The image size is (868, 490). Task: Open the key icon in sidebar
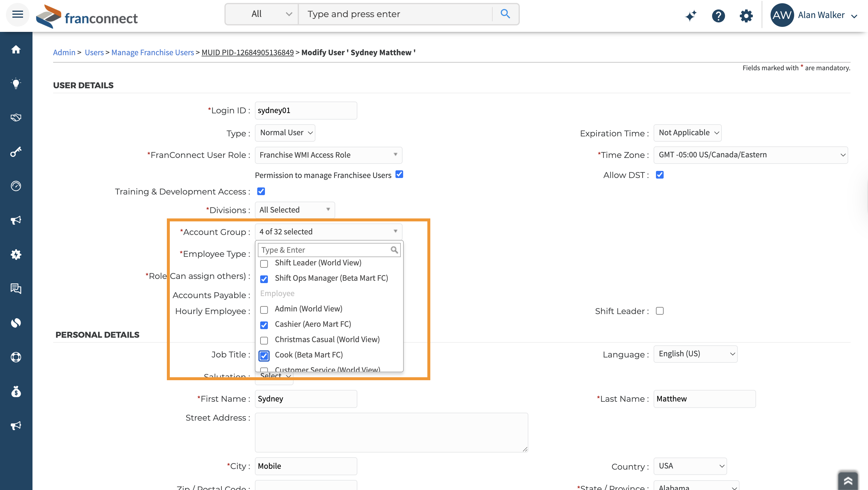[16, 152]
